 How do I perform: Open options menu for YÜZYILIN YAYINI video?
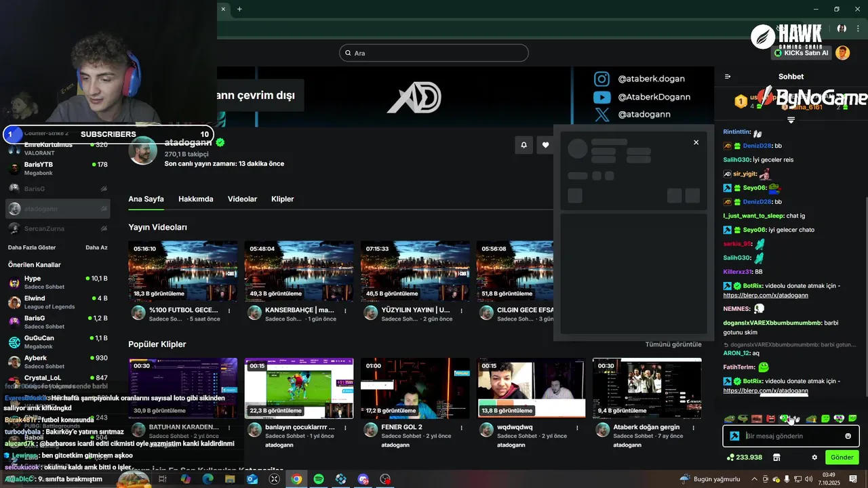(x=461, y=311)
